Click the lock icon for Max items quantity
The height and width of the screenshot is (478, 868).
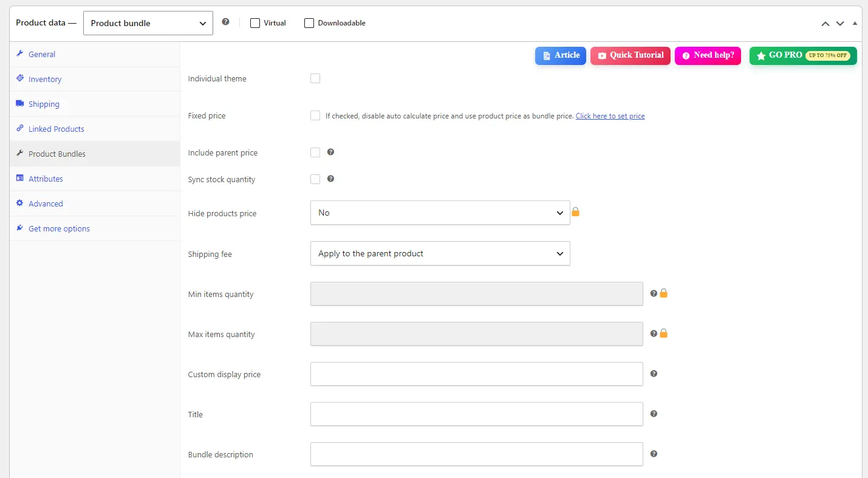coord(663,333)
